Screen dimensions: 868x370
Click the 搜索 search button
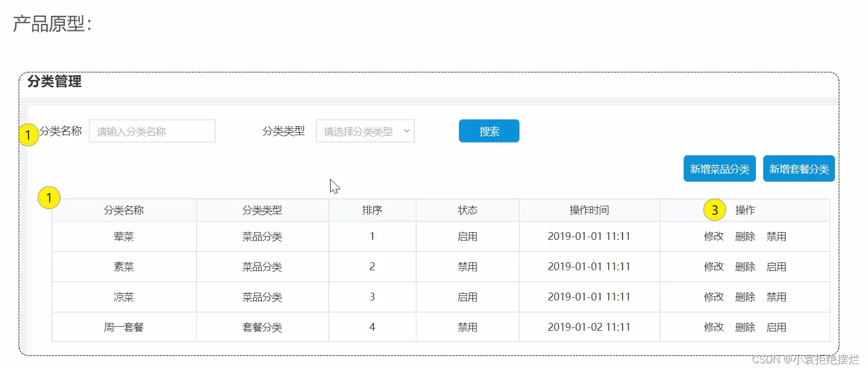click(488, 131)
